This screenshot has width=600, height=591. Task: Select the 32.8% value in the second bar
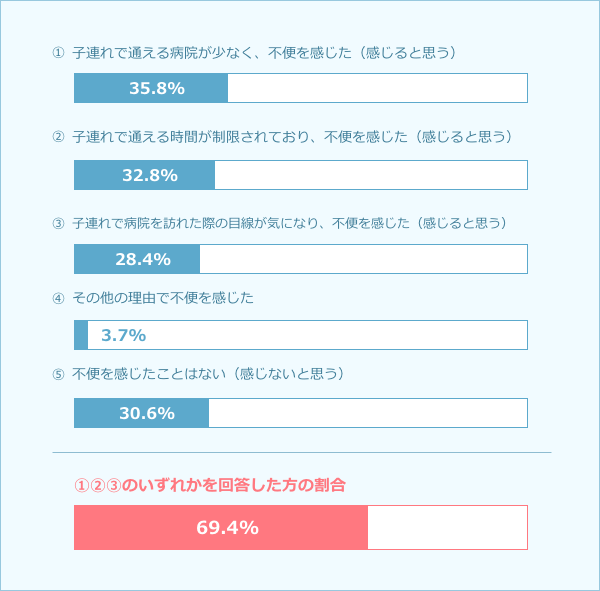pos(150,175)
